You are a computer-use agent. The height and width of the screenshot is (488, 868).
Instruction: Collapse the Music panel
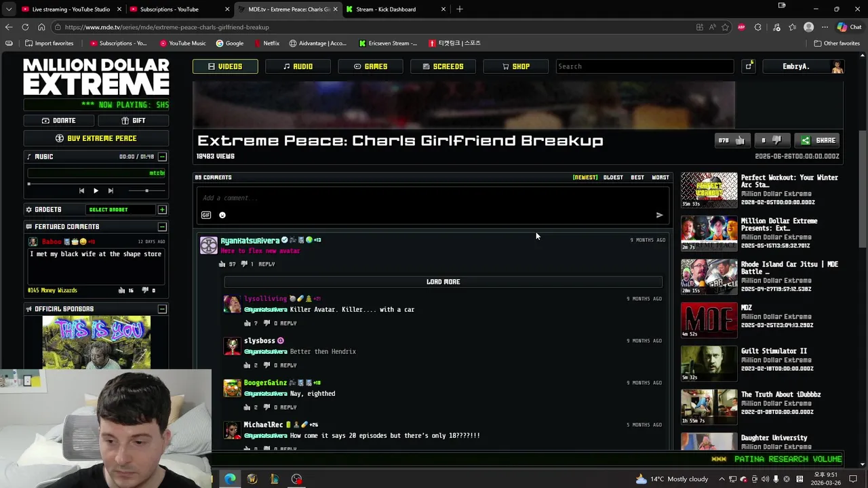(x=162, y=157)
